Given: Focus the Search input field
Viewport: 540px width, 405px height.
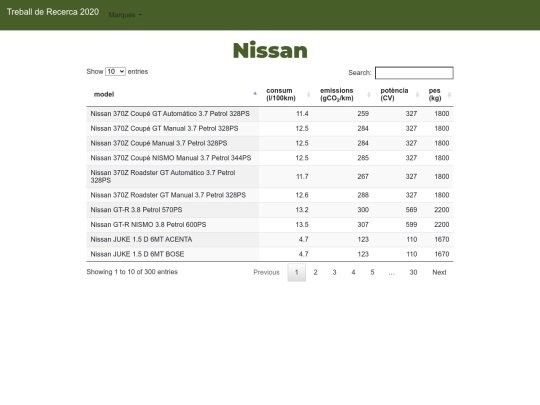Looking at the screenshot, I should coord(414,73).
